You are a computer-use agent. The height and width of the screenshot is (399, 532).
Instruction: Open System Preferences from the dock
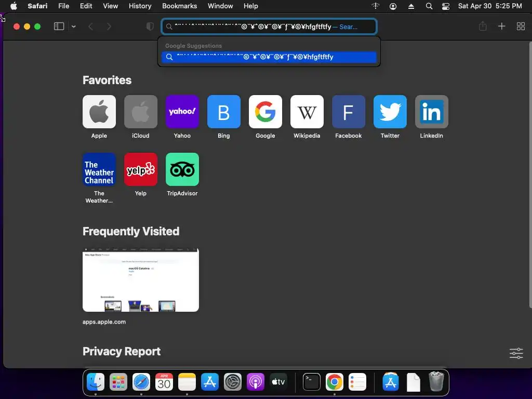click(x=233, y=382)
